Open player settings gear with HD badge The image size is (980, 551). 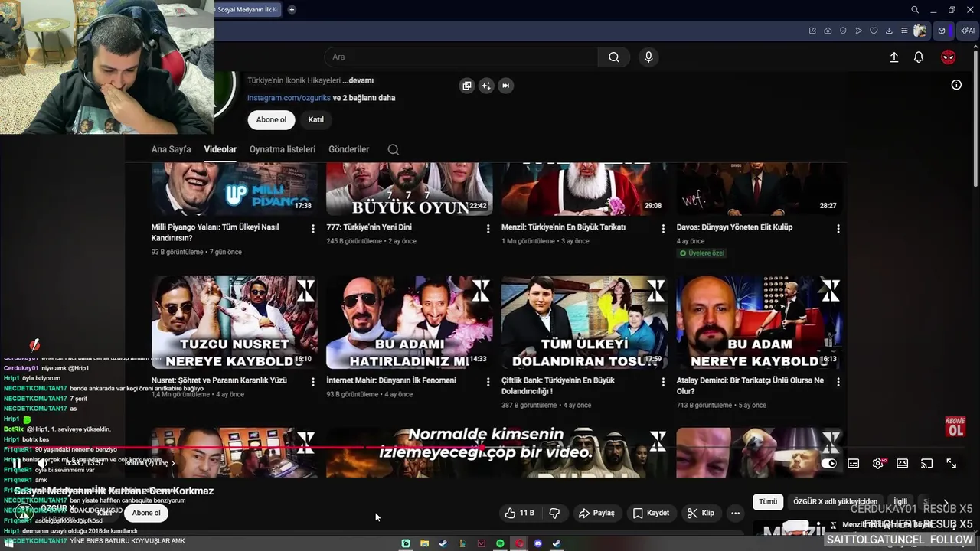878,463
